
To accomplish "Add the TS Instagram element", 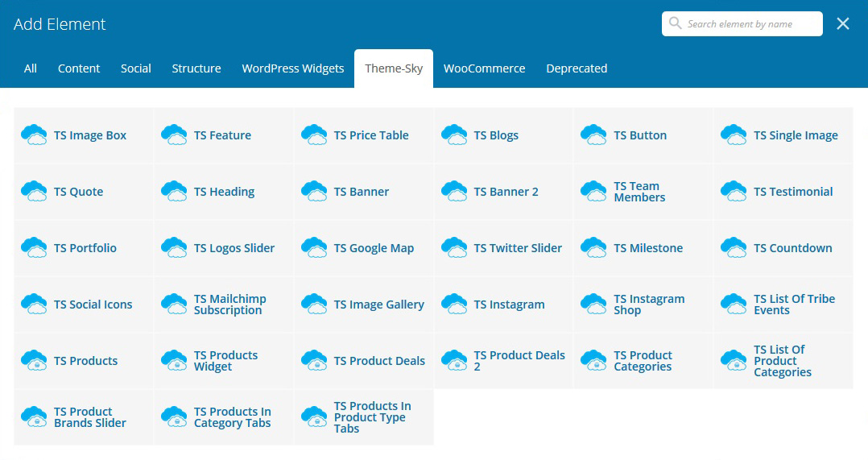I will click(x=504, y=305).
